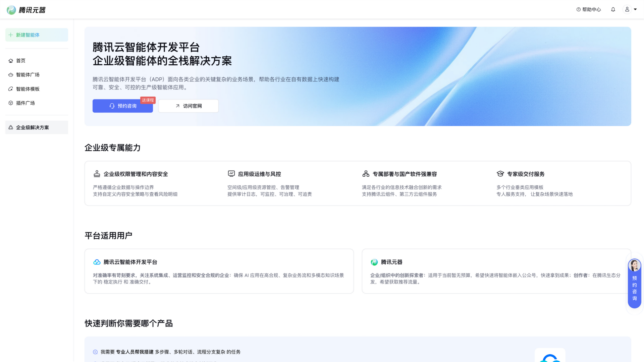Click the 平台适用用户 section heading
Image resolution: width=644 pixels, height=362 pixels.
[108, 236]
